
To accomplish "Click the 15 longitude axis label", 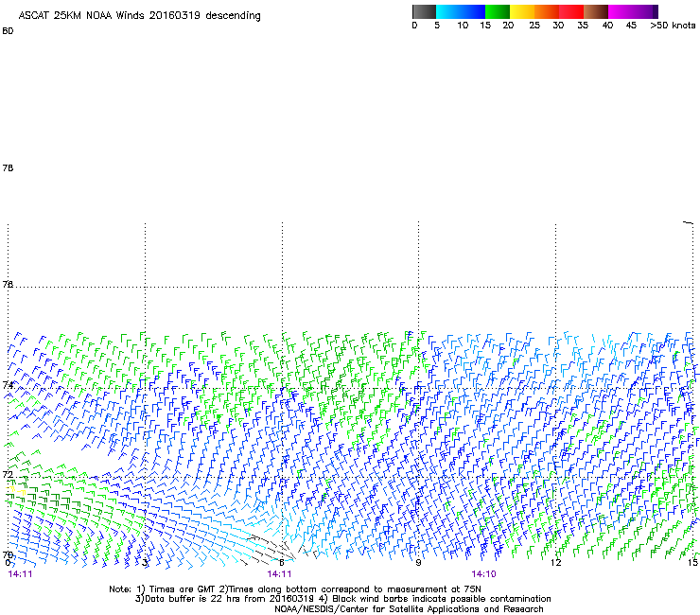I will 692,562.
